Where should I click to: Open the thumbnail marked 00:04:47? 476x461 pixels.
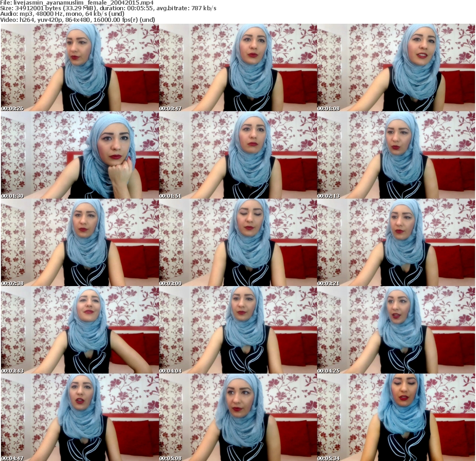point(79,417)
